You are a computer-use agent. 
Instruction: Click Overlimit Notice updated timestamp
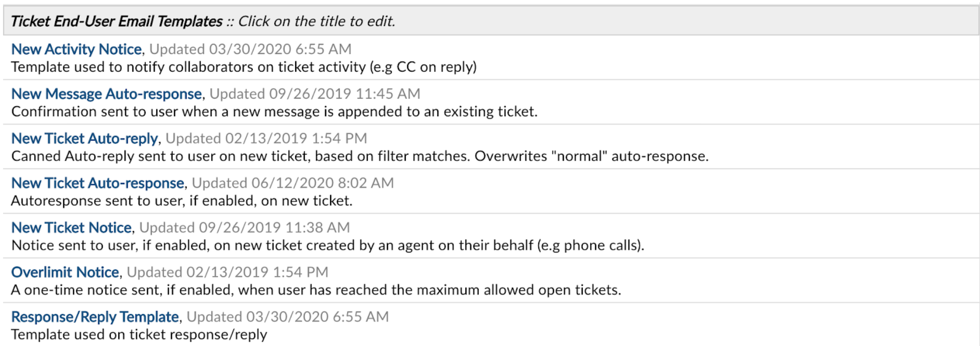point(226,272)
